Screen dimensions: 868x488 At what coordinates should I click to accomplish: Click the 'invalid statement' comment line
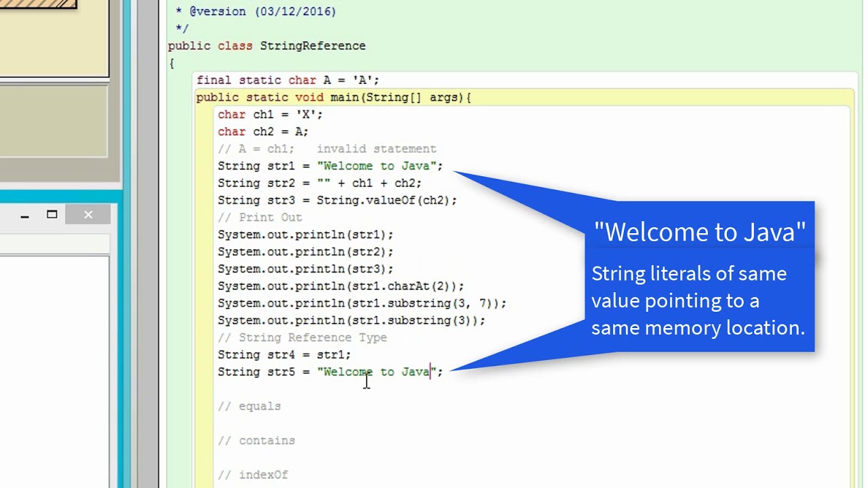click(x=327, y=149)
